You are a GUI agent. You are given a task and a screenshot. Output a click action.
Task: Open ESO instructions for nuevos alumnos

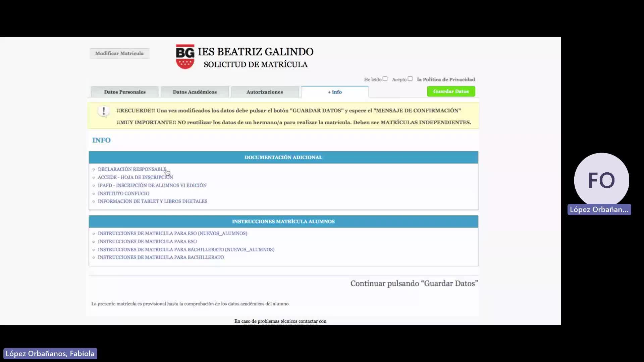pyautogui.click(x=172, y=233)
